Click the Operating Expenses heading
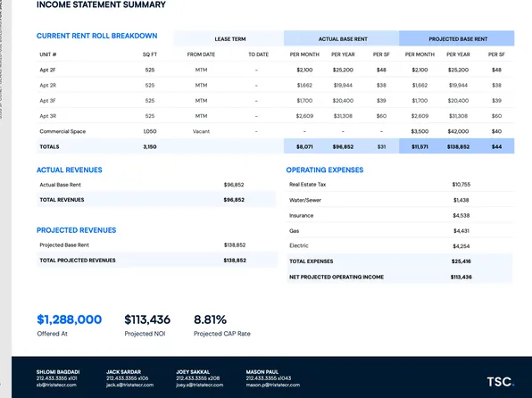 [325, 170]
